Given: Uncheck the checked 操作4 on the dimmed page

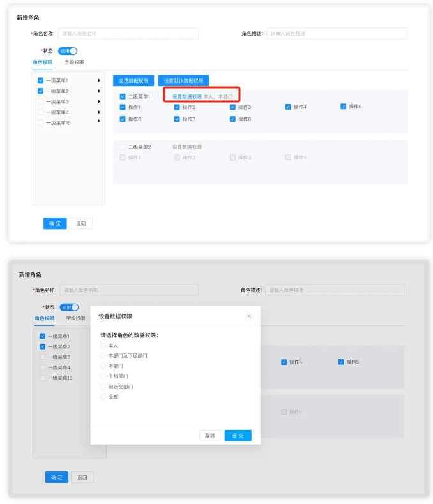Looking at the screenshot, I should (x=284, y=362).
